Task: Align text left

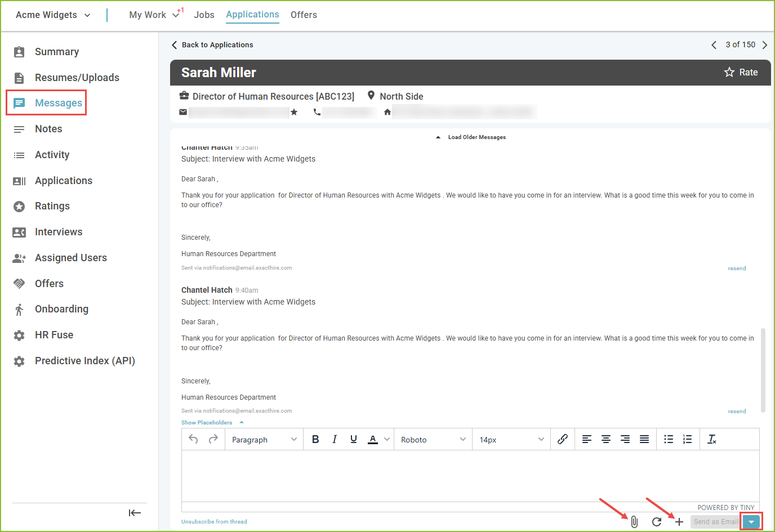Action: [587, 439]
